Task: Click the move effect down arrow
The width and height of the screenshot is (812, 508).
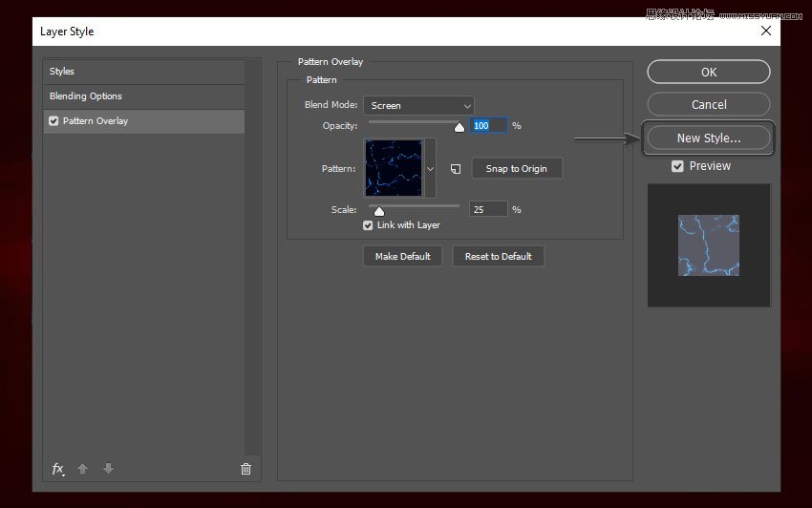Action: tap(108, 469)
